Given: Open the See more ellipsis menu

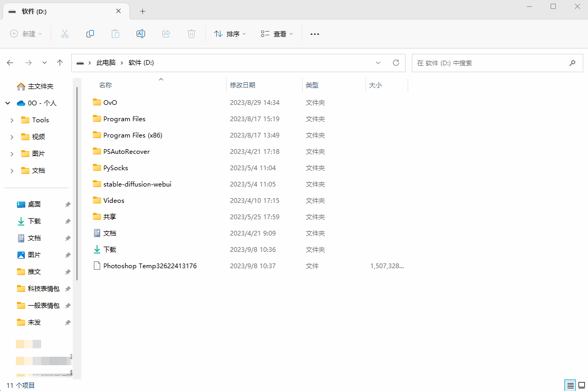Looking at the screenshot, I should tap(315, 34).
